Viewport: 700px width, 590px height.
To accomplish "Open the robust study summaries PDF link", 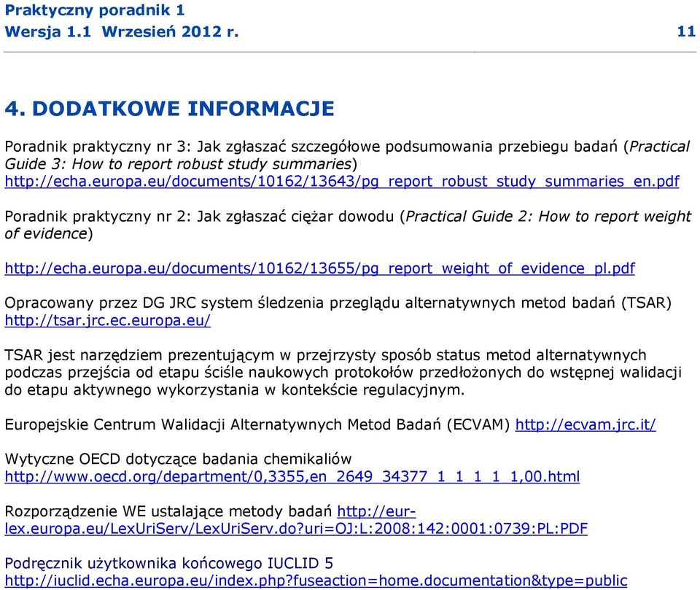I will tap(342, 182).
